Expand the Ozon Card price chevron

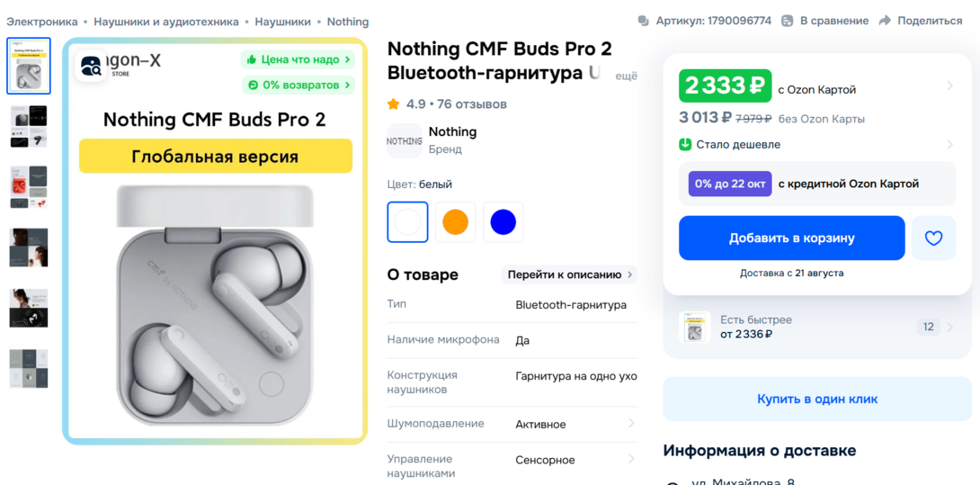950,85
